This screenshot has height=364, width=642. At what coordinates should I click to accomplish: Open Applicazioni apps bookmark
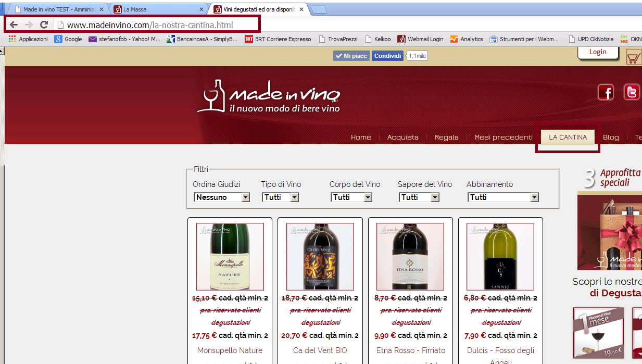coord(28,39)
